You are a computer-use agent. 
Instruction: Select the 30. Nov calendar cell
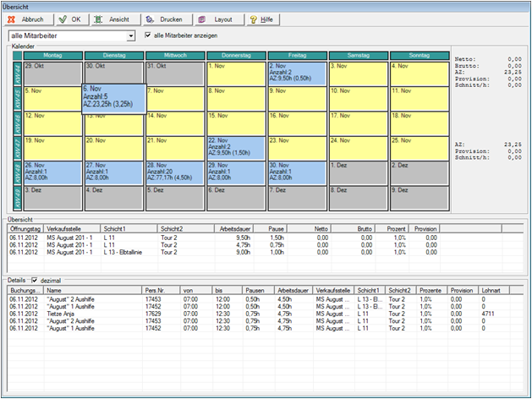[297, 173]
